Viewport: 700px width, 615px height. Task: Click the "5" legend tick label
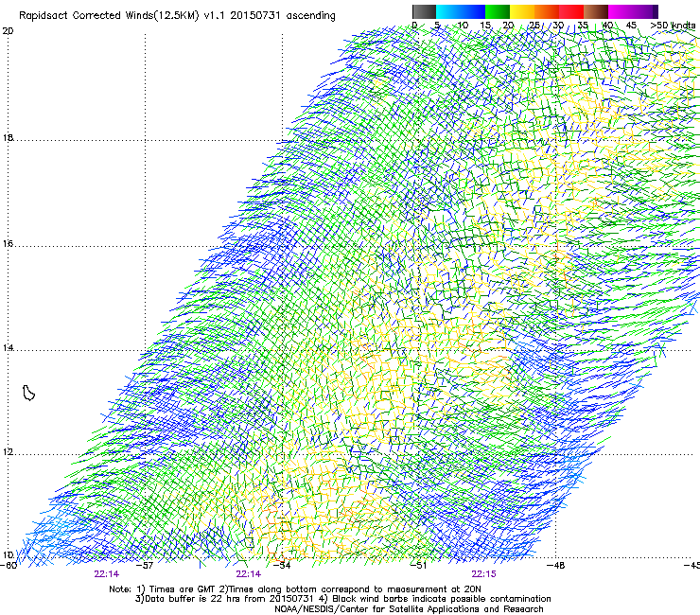437,25
